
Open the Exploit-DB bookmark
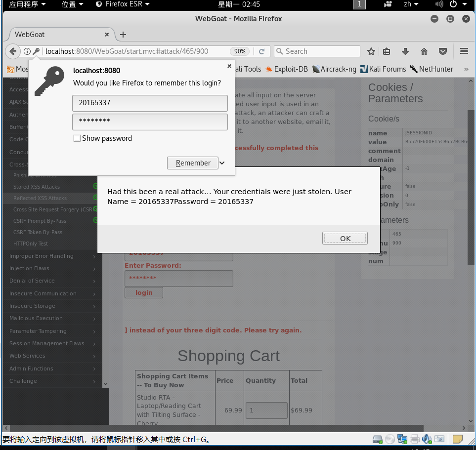pyautogui.click(x=287, y=69)
